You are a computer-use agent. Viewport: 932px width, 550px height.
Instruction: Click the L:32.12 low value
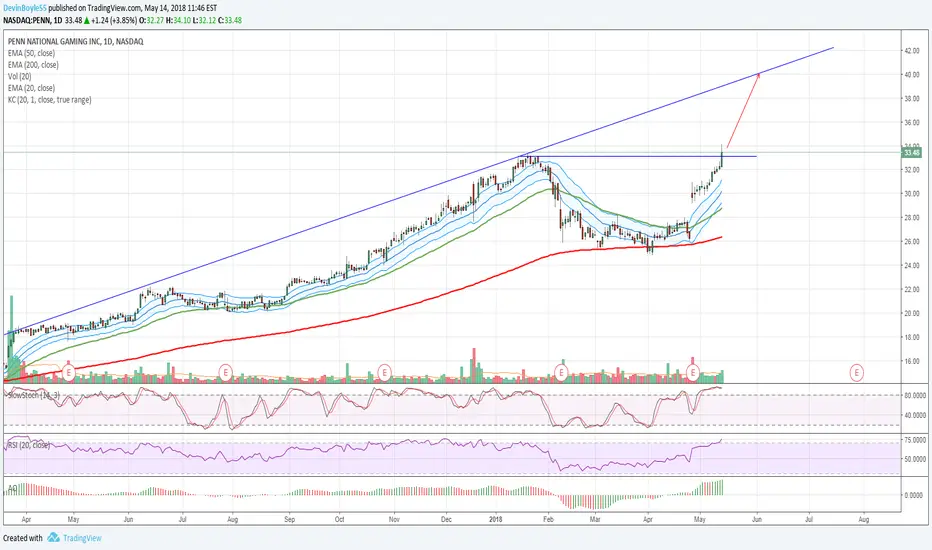203,20
